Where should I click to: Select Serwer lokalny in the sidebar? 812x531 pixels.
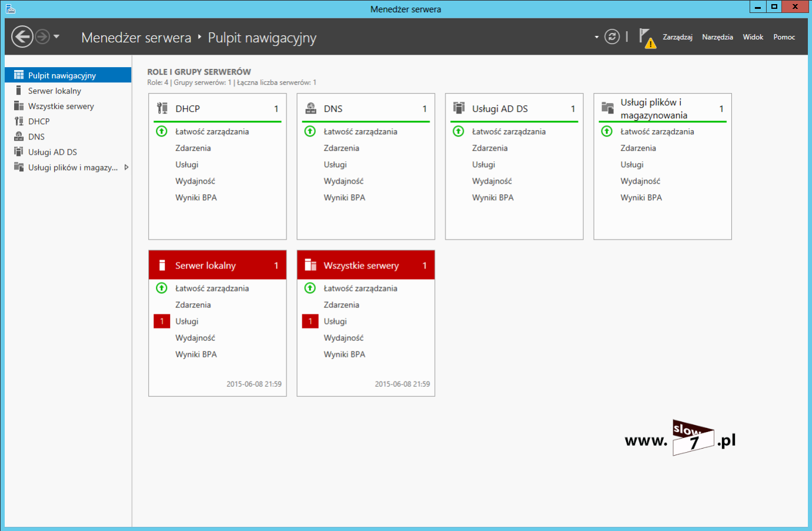55,91
